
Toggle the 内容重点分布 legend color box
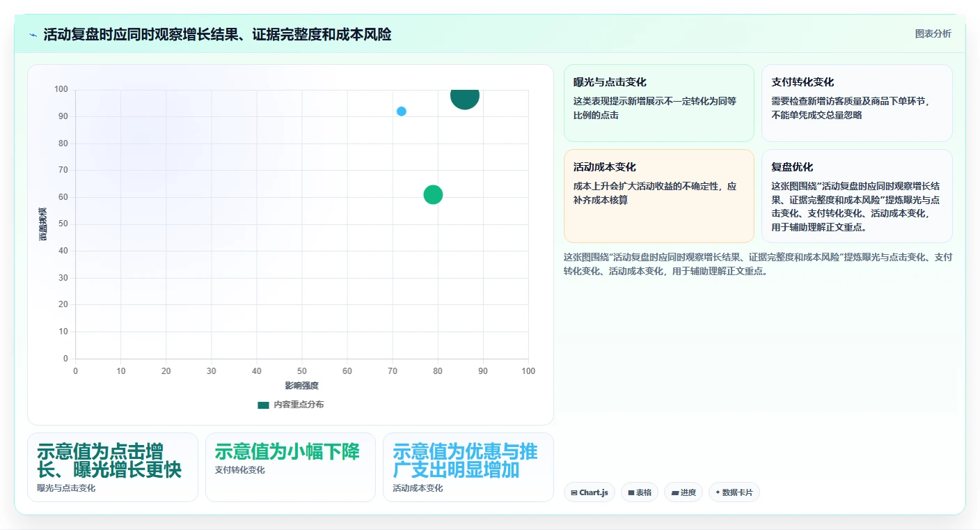click(263, 405)
